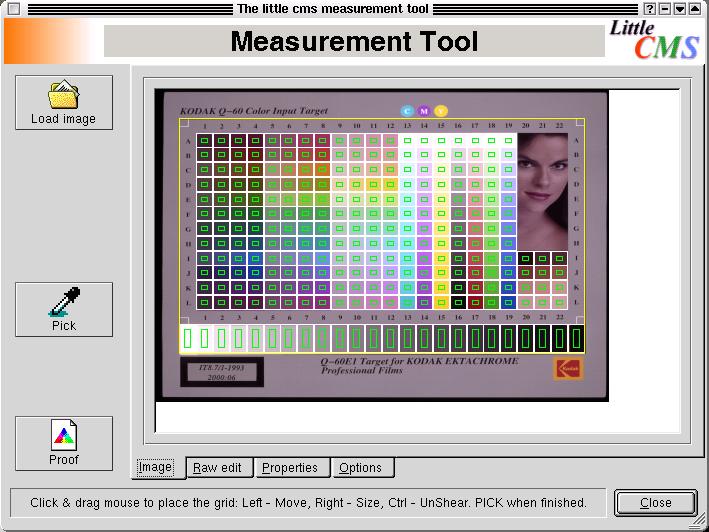Screen dimensions: 709x532
Task: Click the magenta M circle on target
Action: coord(424,111)
